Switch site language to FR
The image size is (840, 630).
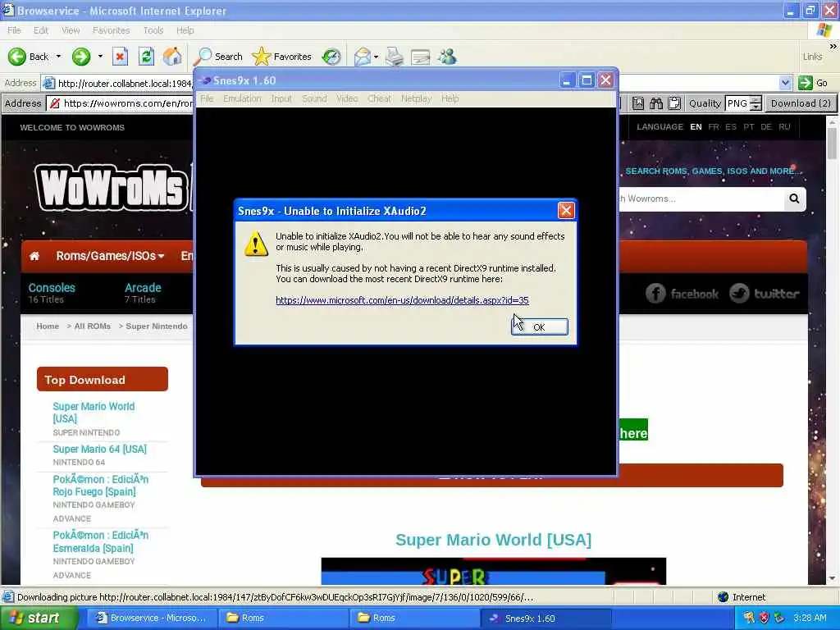coord(713,127)
